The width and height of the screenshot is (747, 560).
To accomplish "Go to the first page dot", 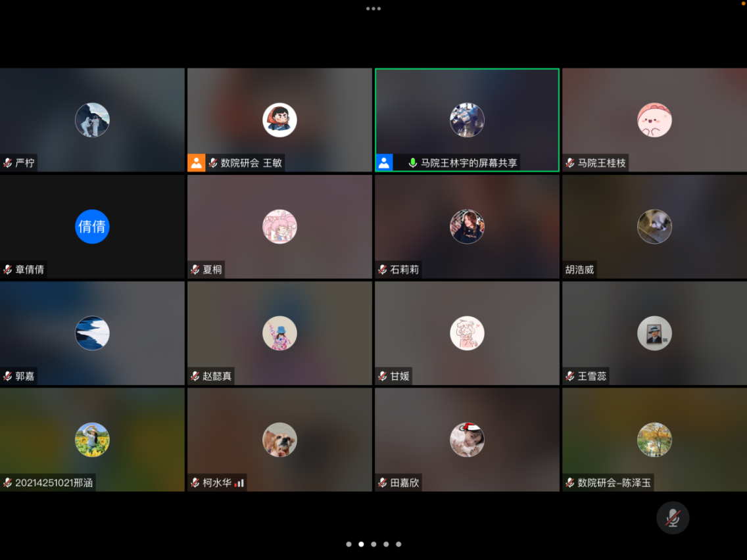I will tap(349, 544).
